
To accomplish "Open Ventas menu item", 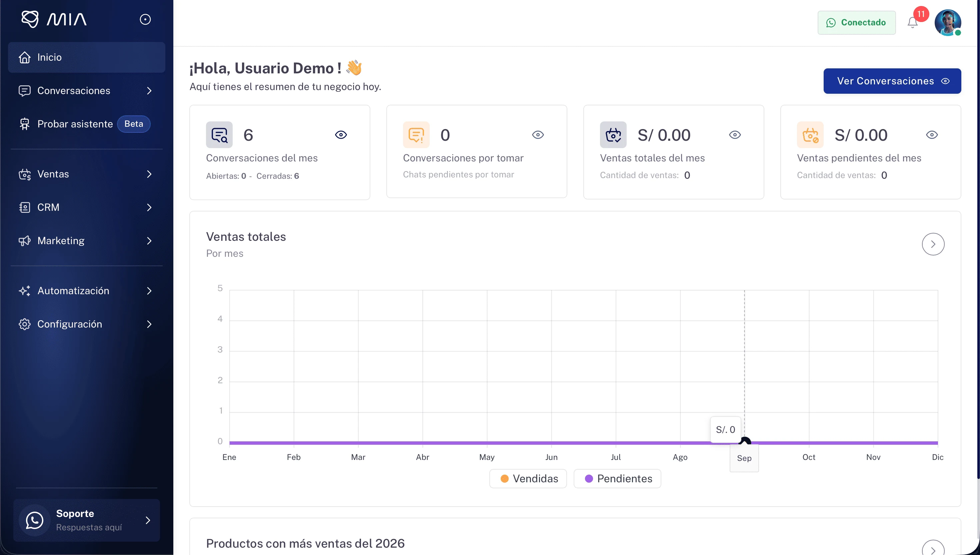I will [86, 174].
